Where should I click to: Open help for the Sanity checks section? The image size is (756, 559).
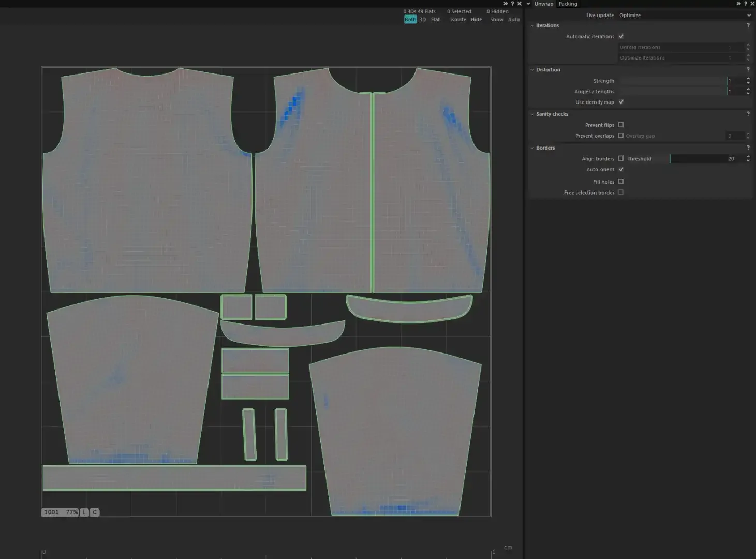pos(748,114)
